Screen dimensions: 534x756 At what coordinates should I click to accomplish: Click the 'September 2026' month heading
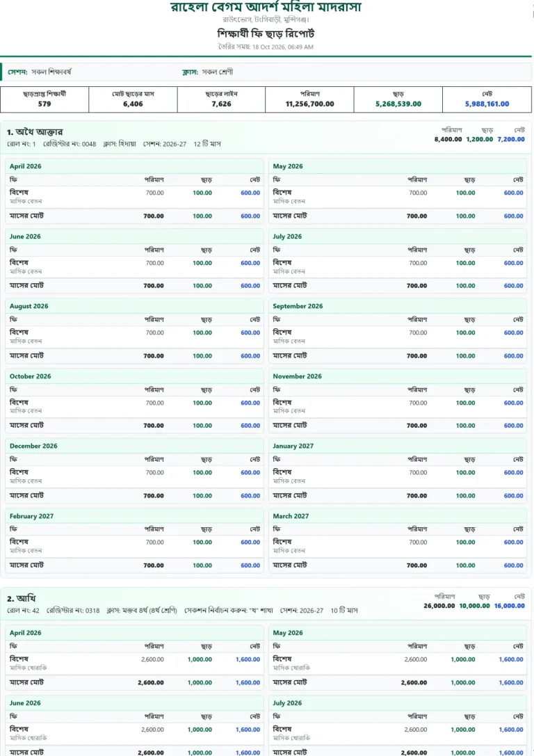point(298,306)
